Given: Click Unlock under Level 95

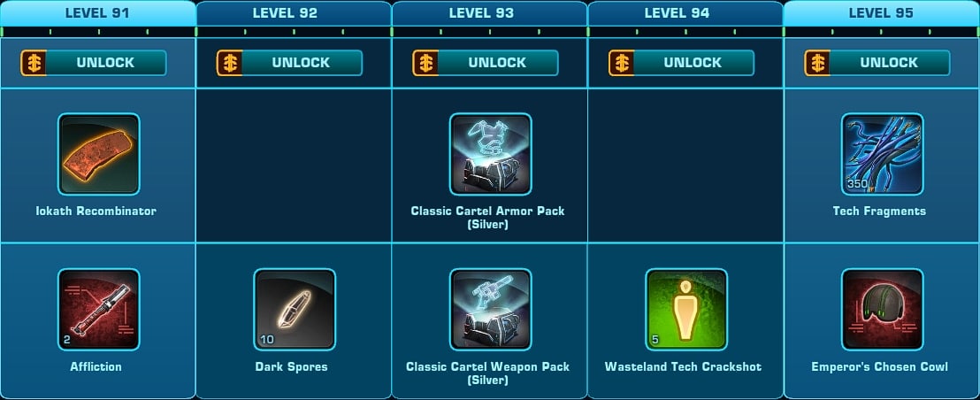Looking at the screenshot, I should pos(877,63).
